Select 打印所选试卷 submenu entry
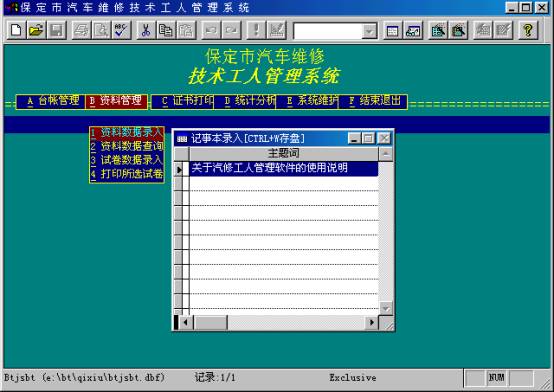This screenshot has height=392, width=554. tap(127, 174)
